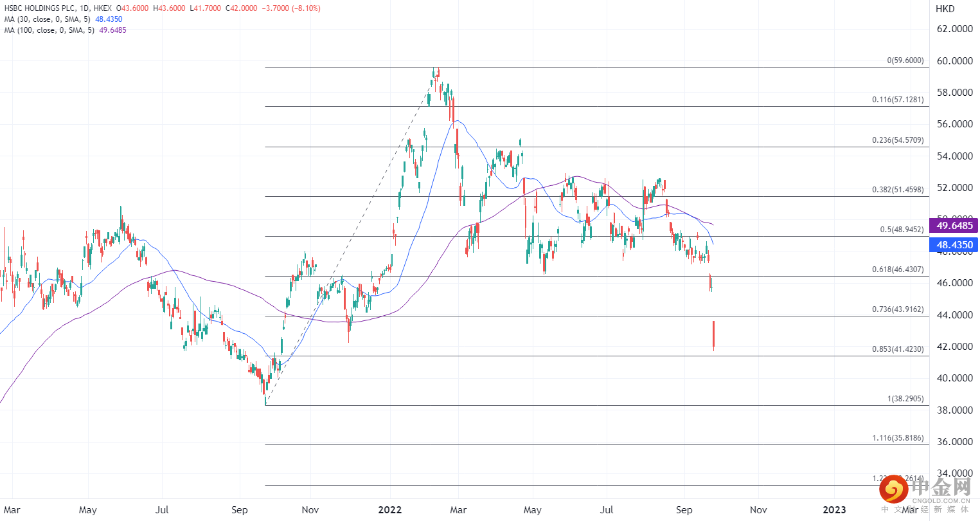Click the 42.0000 price axis label
The height and width of the screenshot is (521, 980).
954,347
